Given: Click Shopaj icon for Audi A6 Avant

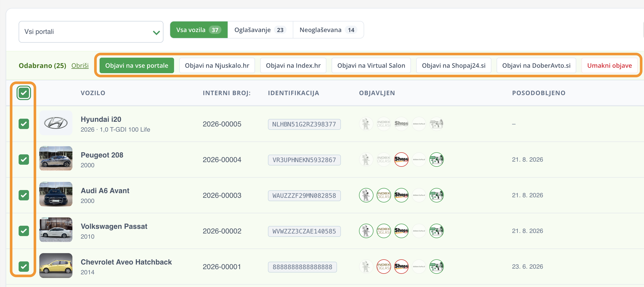Looking at the screenshot, I should (x=401, y=195).
